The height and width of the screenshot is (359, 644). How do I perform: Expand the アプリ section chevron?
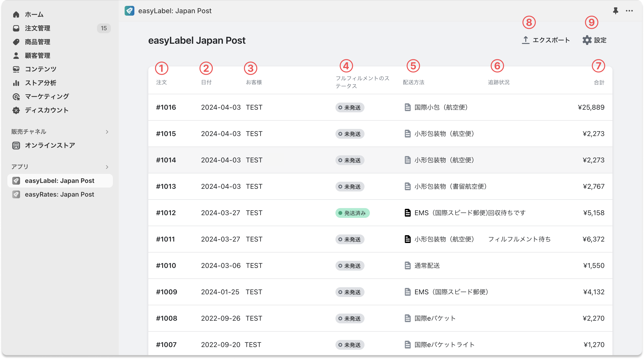pos(107,167)
